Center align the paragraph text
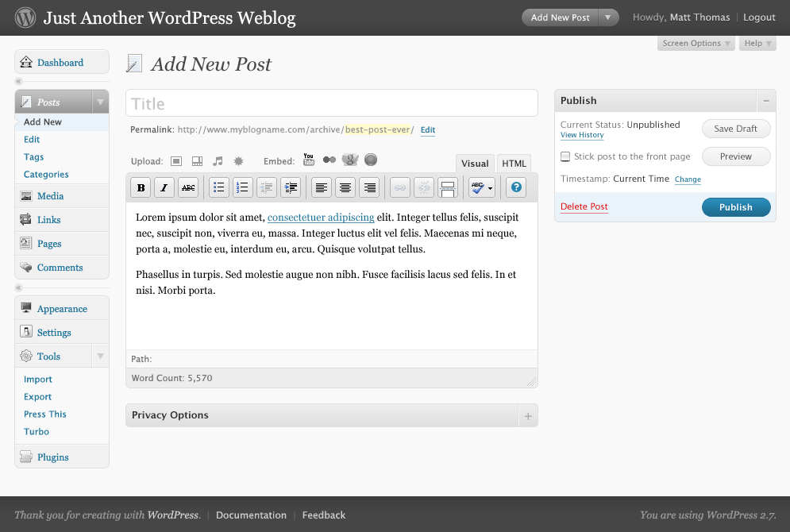Screen dimensions: 790x532 (x=345, y=187)
